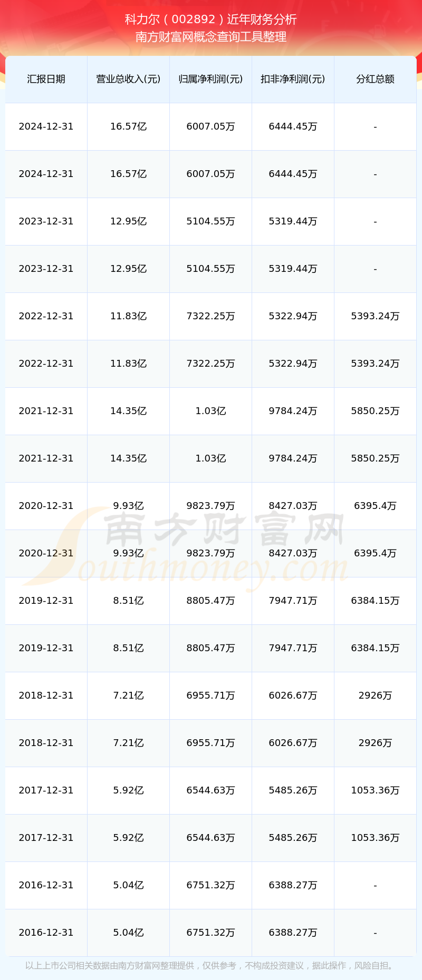Screen dimensions: 422x980
Task: Click the footer disclaimer text at bottom
Action: click(x=210, y=966)
